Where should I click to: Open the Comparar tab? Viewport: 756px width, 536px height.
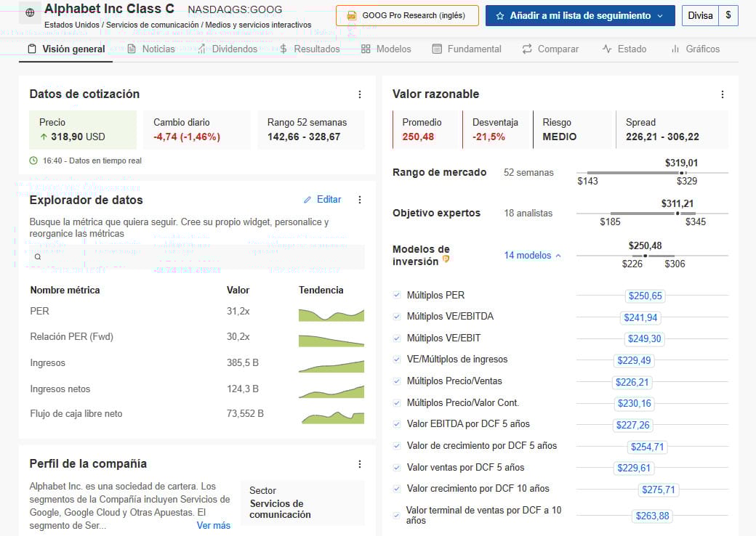pyautogui.click(x=550, y=49)
